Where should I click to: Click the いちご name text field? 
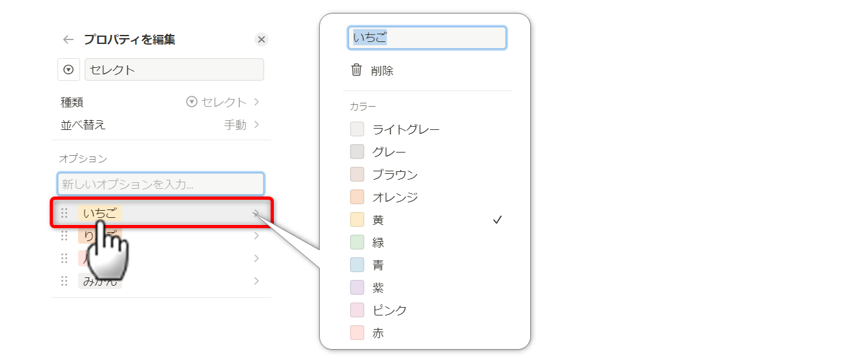click(427, 38)
